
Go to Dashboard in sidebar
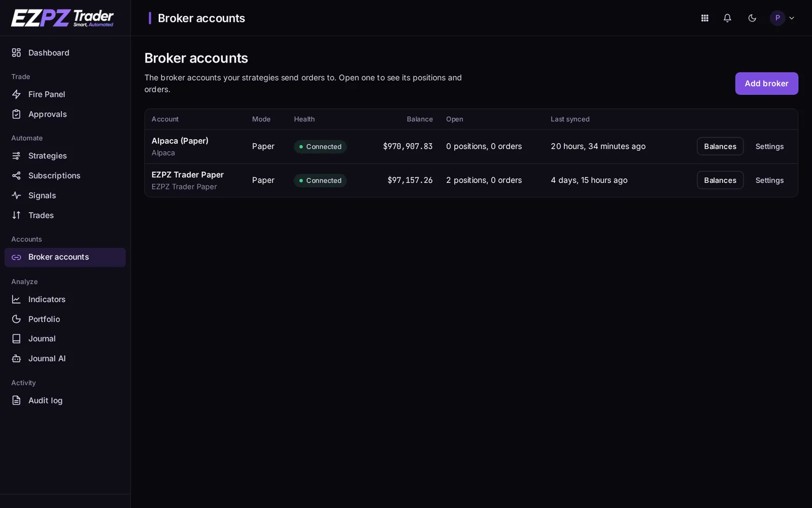click(x=65, y=53)
